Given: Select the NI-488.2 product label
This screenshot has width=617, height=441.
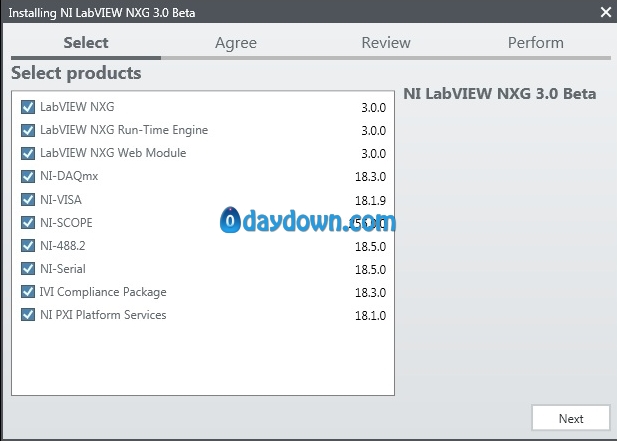Looking at the screenshot, I should [63, 246].
